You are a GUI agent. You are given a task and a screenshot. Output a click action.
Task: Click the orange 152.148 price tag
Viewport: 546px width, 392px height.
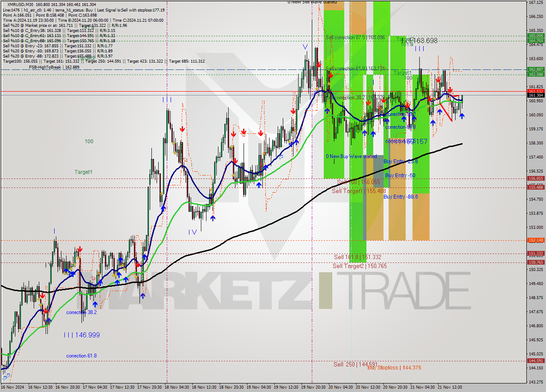point(536,240)
